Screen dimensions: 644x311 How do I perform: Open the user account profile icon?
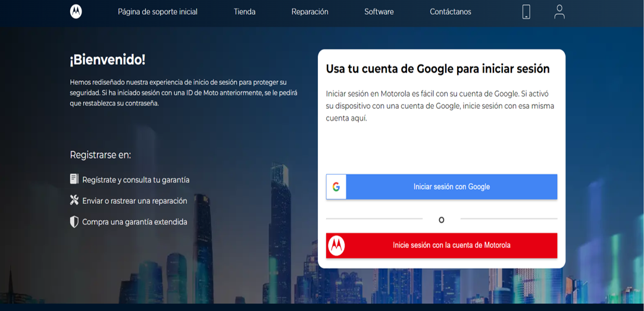point(559,11)
